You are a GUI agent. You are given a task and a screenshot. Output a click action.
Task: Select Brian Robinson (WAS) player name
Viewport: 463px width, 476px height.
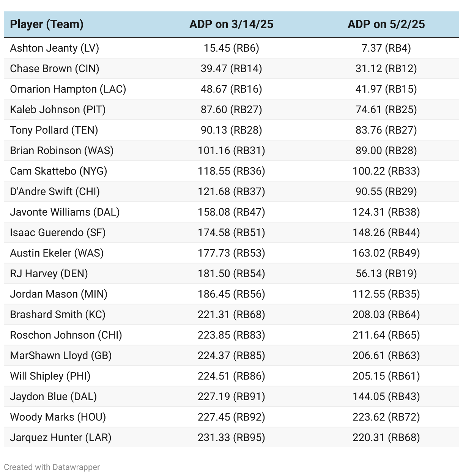point(61,151)
